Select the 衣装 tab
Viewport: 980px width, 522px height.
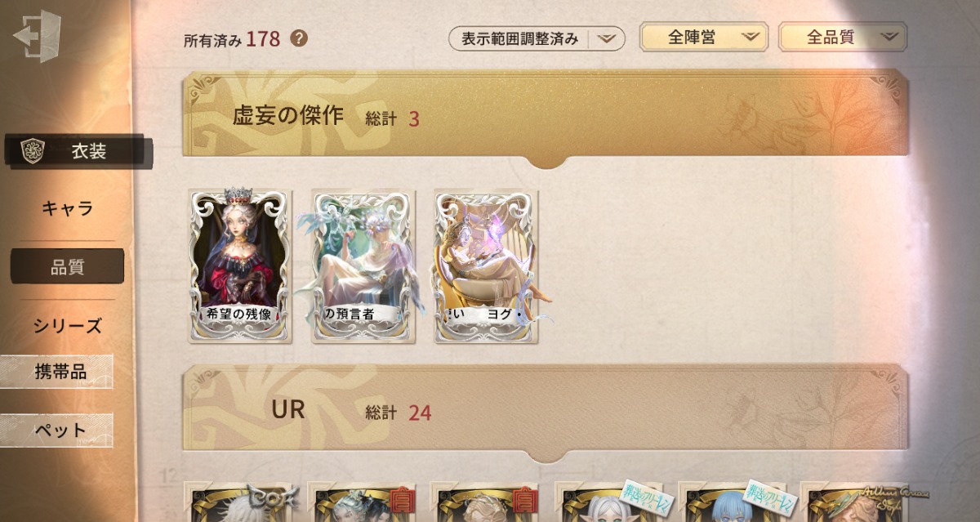tap(78, 151)
